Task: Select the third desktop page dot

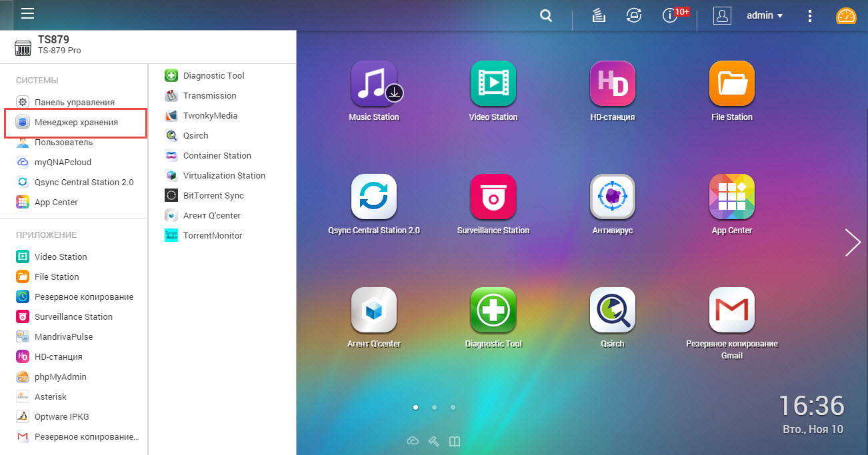Action: (x=453, y=406)
